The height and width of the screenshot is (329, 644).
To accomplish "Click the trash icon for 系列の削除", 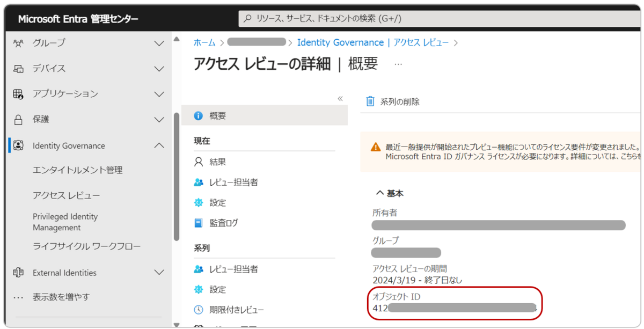I will click(370, 101).
